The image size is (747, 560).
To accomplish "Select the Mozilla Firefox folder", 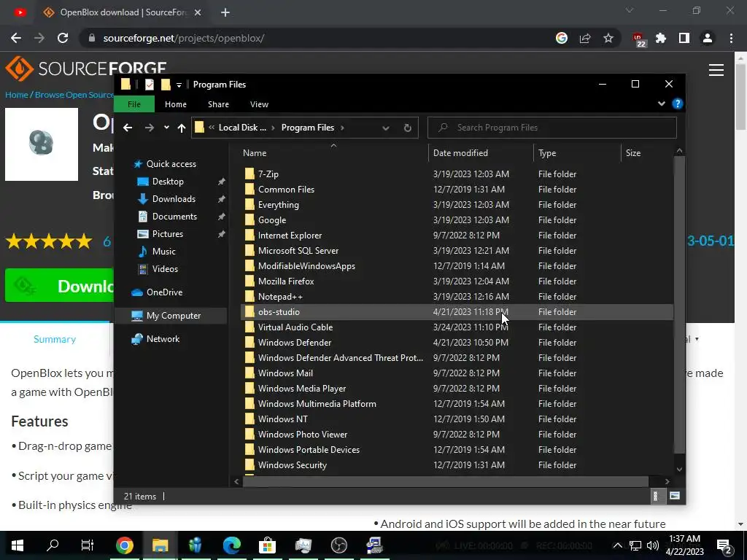I will (x=457, y=281).
